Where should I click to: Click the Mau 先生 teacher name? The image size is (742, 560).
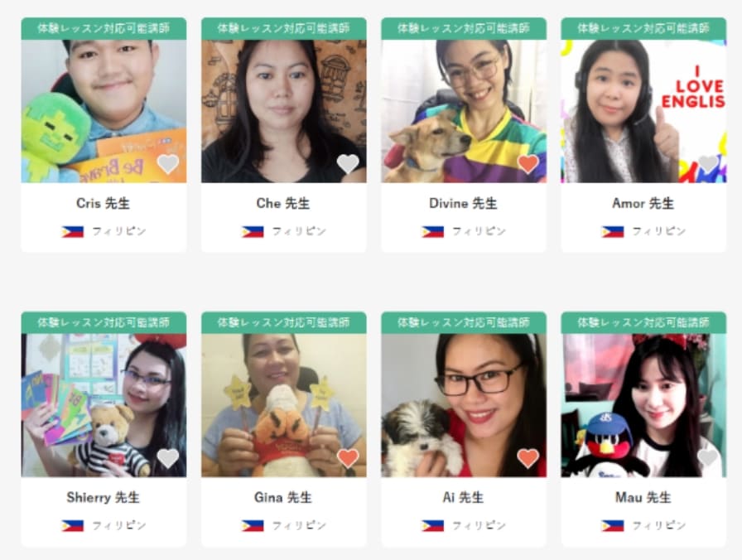coord(643,498)
